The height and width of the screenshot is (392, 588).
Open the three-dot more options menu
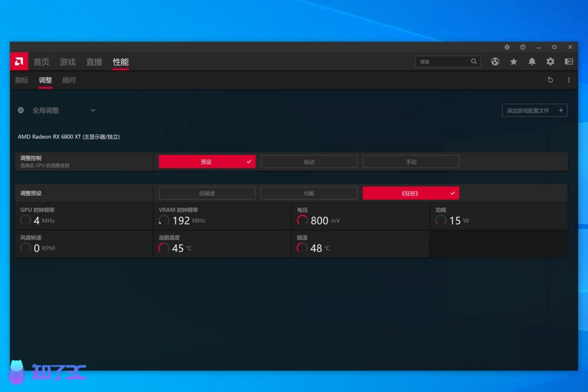(x=568, y=80)
